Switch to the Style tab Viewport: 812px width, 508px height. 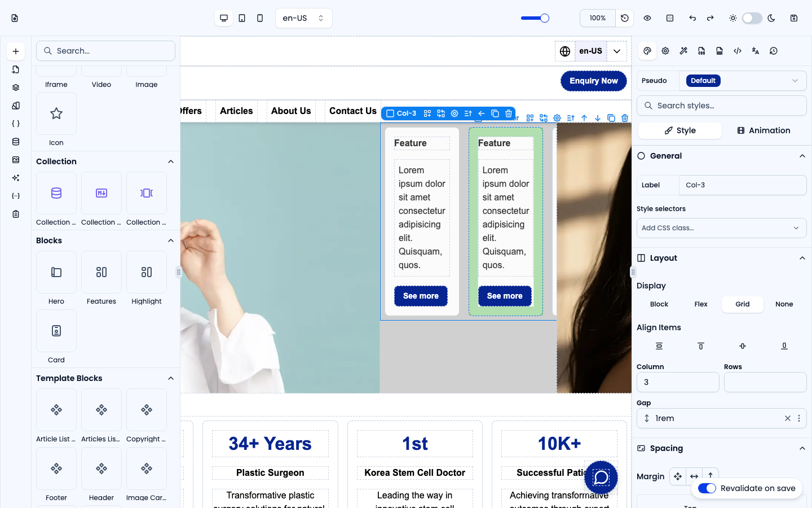pos(680,130)
